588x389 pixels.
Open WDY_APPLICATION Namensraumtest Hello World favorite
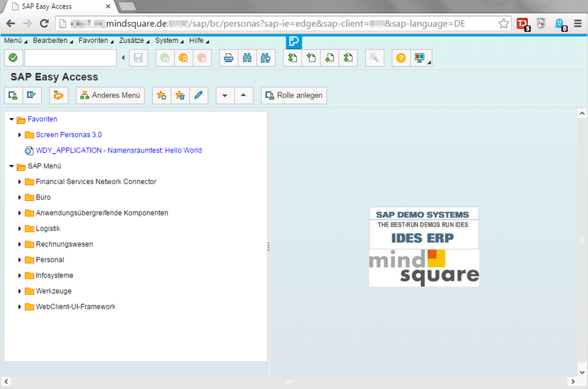[x=118, y=151]
